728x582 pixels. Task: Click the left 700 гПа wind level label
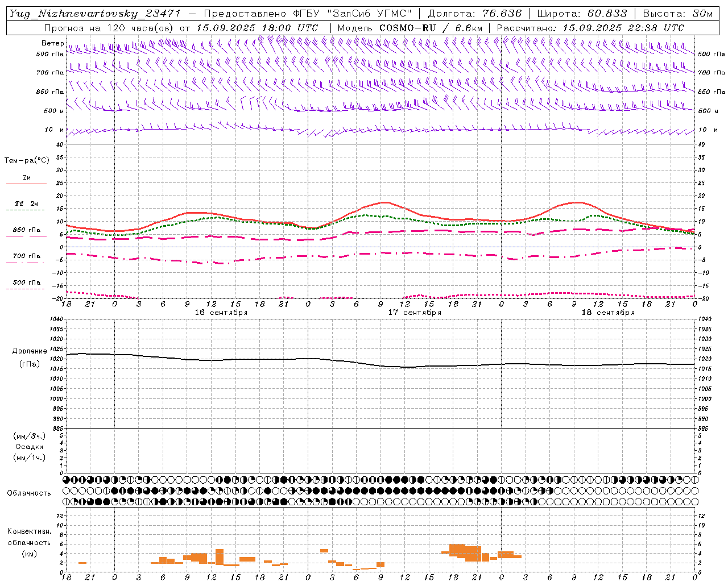pos(50,73)
